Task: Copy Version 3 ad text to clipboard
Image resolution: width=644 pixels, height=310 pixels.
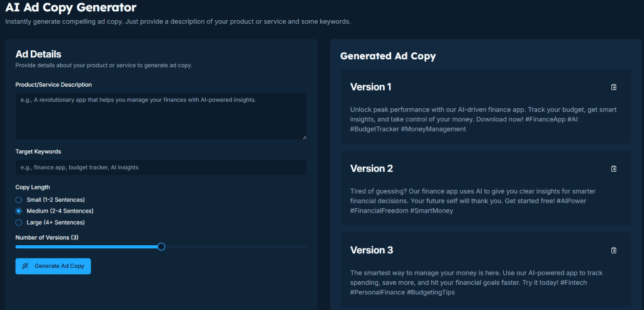Action: (614, 250)
